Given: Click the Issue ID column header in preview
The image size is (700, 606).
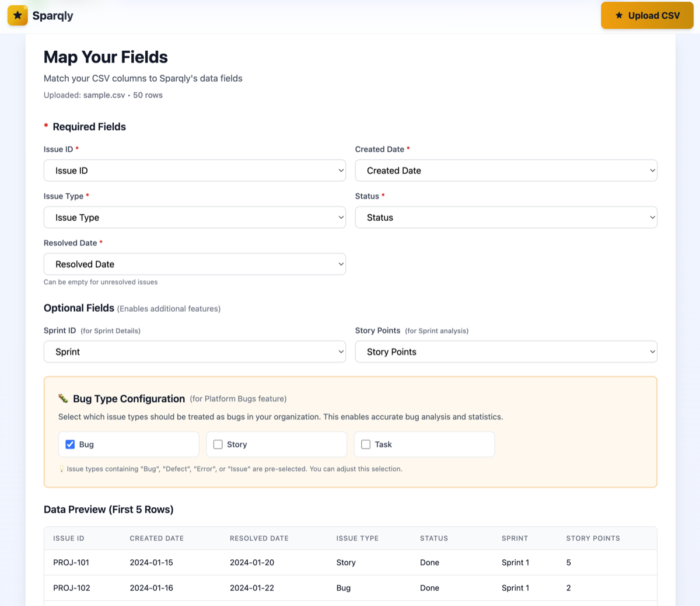Looking at the screenshot, I should tap(69, 538).
